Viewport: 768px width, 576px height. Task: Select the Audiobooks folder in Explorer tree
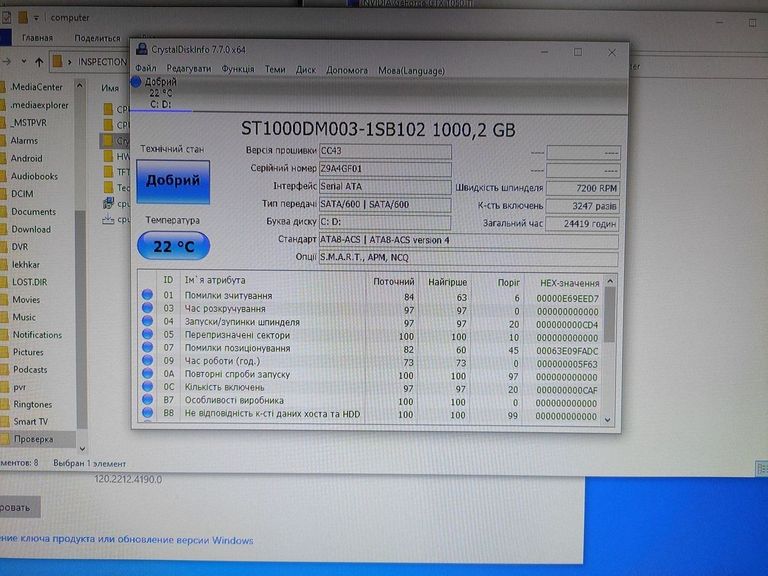pyautogui.click(x=34, y=176)
